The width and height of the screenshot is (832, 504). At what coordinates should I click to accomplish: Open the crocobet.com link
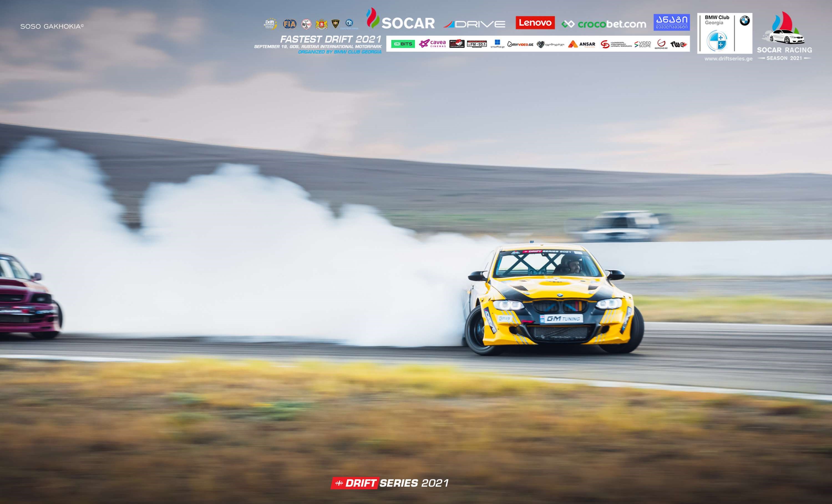[604, 24]
